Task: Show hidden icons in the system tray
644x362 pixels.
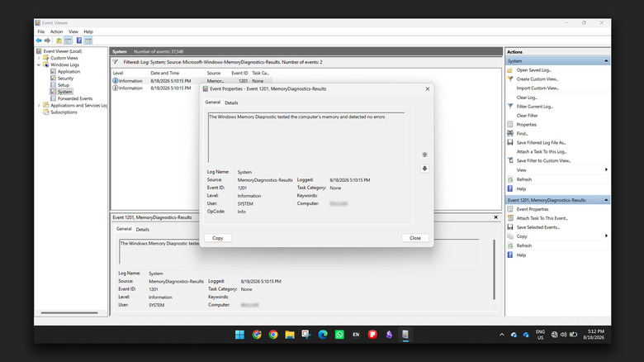Action: [502, 335]
